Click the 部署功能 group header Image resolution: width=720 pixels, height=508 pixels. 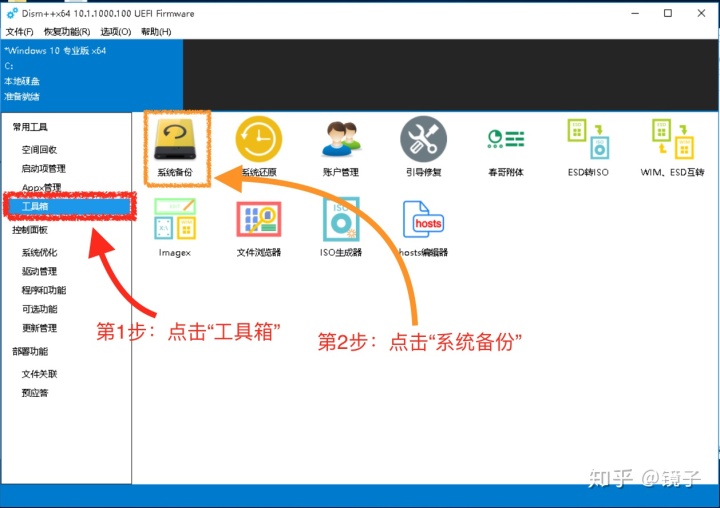pyautogui.click(x=30, y=351)
